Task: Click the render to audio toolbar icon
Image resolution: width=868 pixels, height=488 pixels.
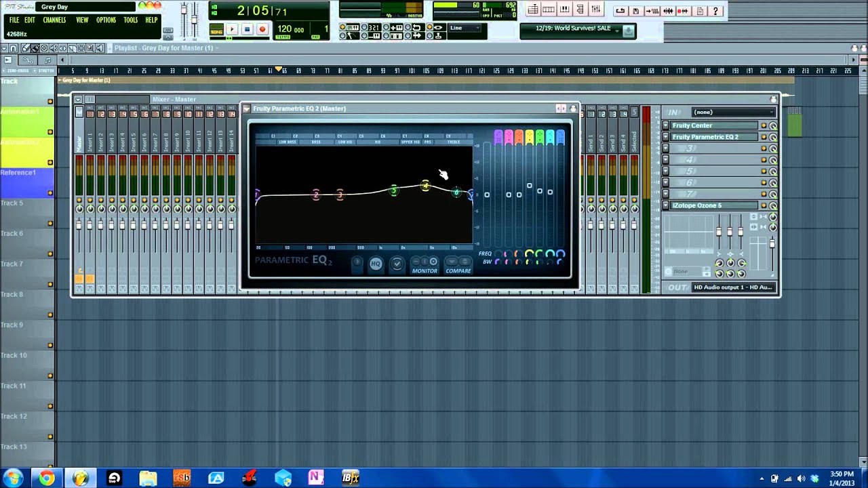Action: click(652, 11)
